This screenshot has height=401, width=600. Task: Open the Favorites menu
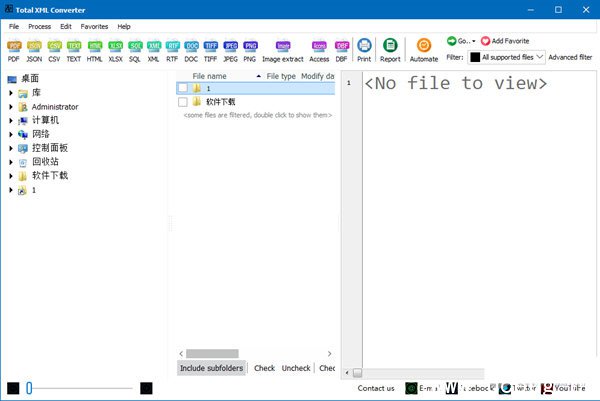94,26
